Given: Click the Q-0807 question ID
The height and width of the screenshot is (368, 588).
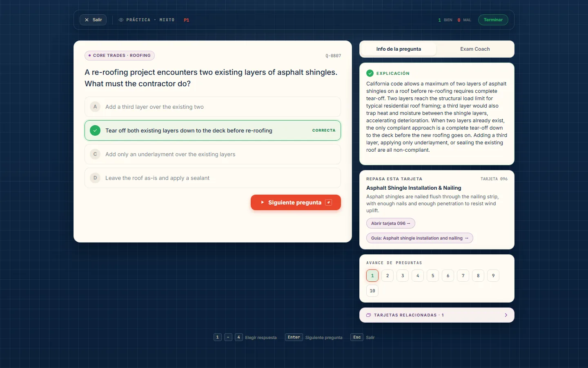Looking at the screenshot, I should click(x=333, y=56).
